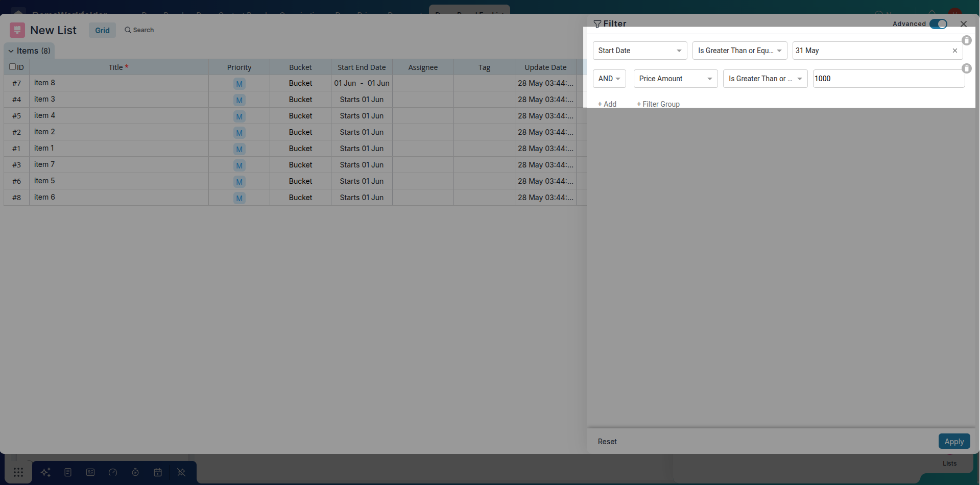Sort by the Priority column header
Image resolution: width=980 pixels, height=485 pixels.
point(239,67)
